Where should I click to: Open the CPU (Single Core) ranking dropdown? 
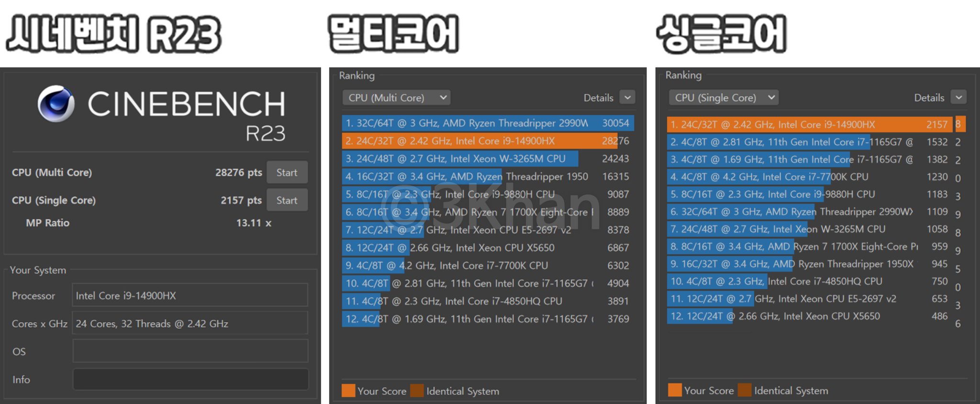[x=723, y=98]
